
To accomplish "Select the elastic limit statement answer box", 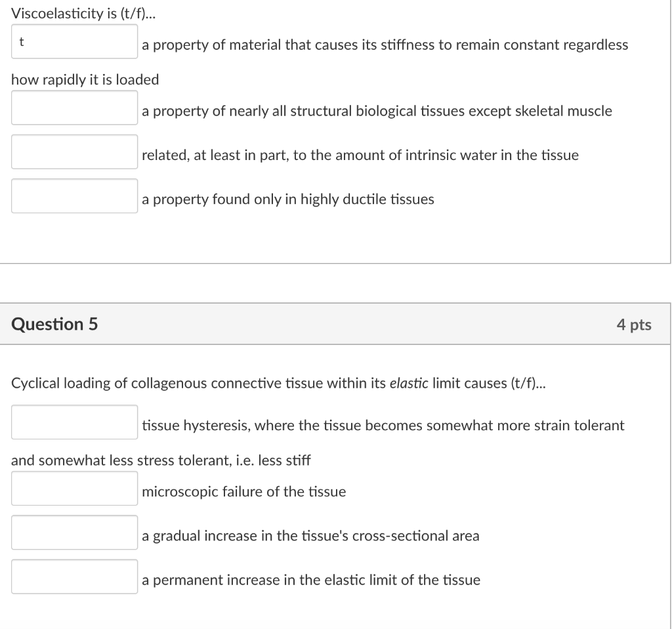I will pyautogui.click(x=73, y=577).
